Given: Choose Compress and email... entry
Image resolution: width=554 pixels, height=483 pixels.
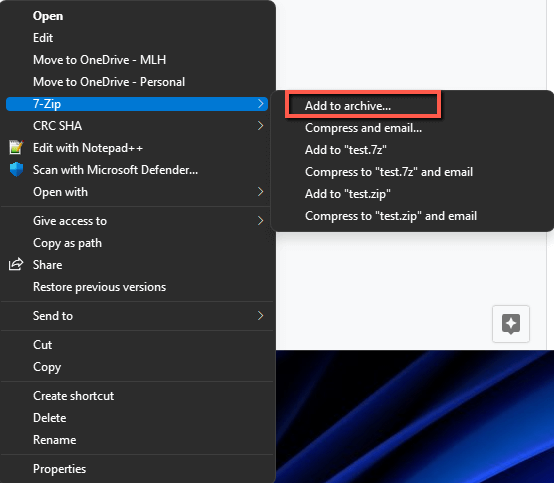Looking at the screenshot, I should 364,128.
